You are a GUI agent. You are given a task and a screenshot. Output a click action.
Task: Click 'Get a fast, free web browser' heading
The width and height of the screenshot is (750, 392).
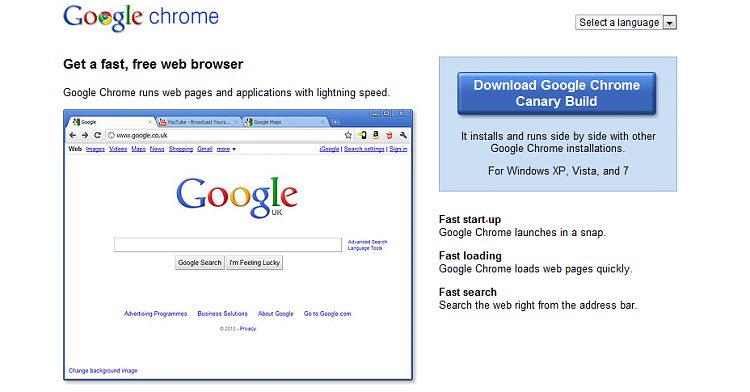pos(153,64)
